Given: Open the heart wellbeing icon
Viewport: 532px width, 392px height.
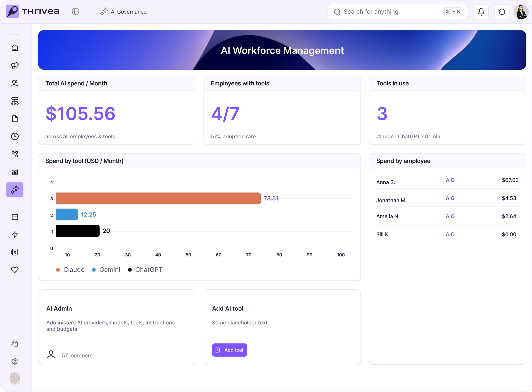Looking at the screenshot, I should pos(15,270).
